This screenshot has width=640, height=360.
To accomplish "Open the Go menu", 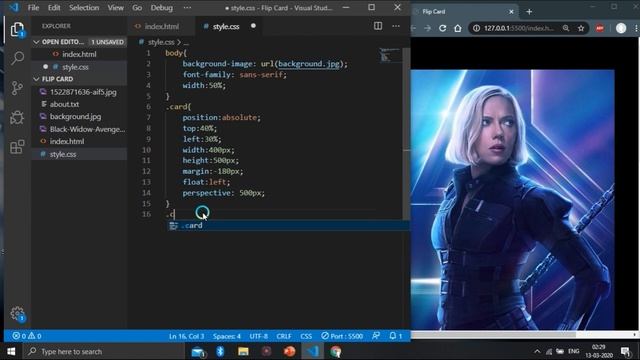I will pyautogui.click(x=137, y=8).
